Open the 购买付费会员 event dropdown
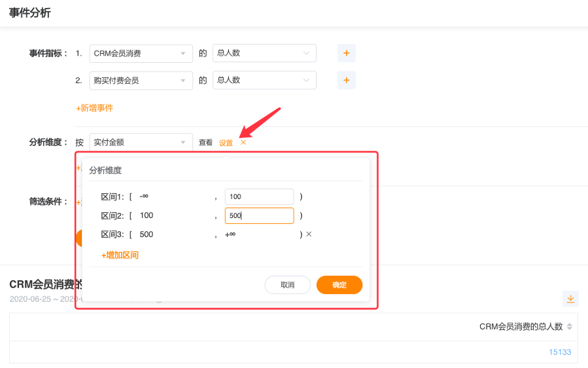Image resolution: width=588 pixels, height=368 pixels. pyautogui.click(x=141, y=81)
